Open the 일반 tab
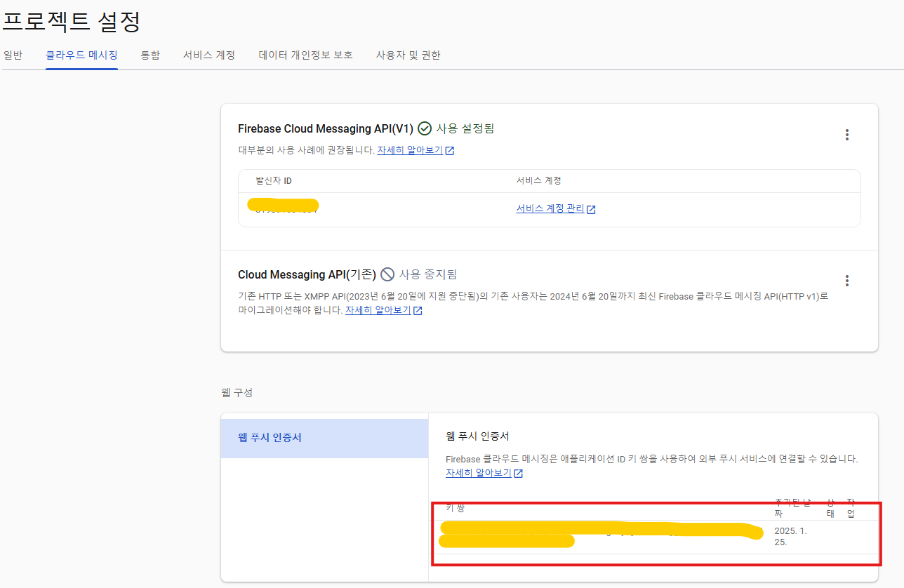The image size is (904, 588). (x=13, y=55)
